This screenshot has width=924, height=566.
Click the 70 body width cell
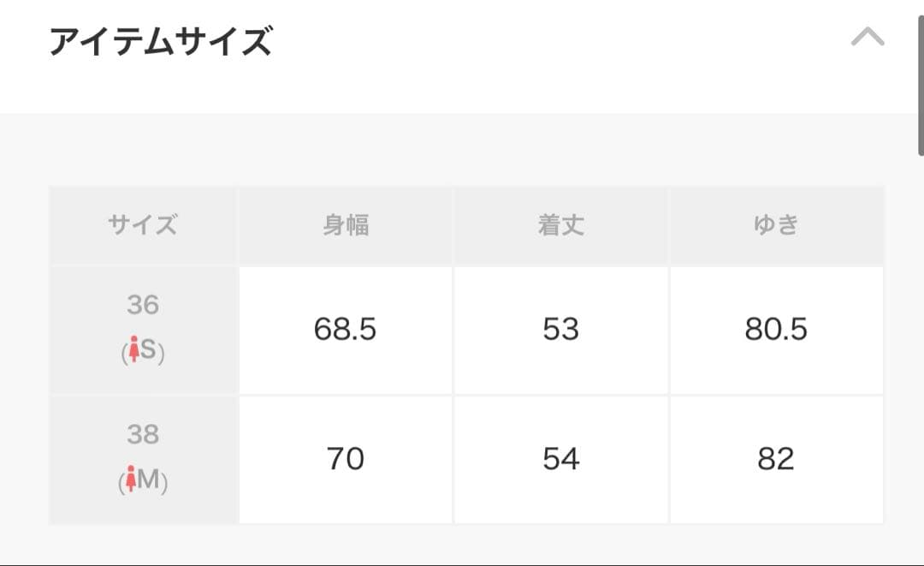pos(345,459)
